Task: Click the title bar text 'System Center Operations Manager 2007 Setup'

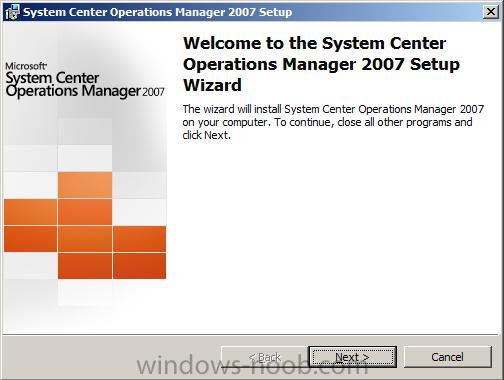Action: [x=157, y=12]
